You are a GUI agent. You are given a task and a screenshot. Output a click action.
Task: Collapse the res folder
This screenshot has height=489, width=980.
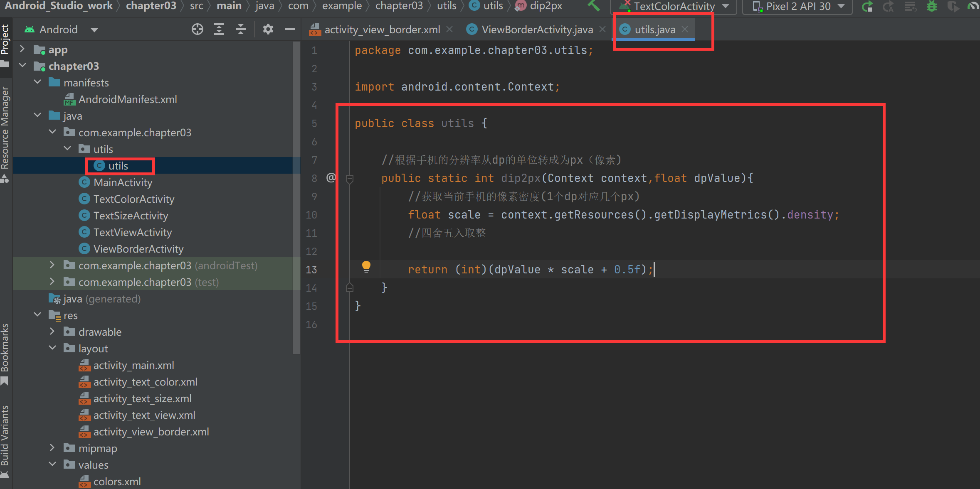[37, 315]
